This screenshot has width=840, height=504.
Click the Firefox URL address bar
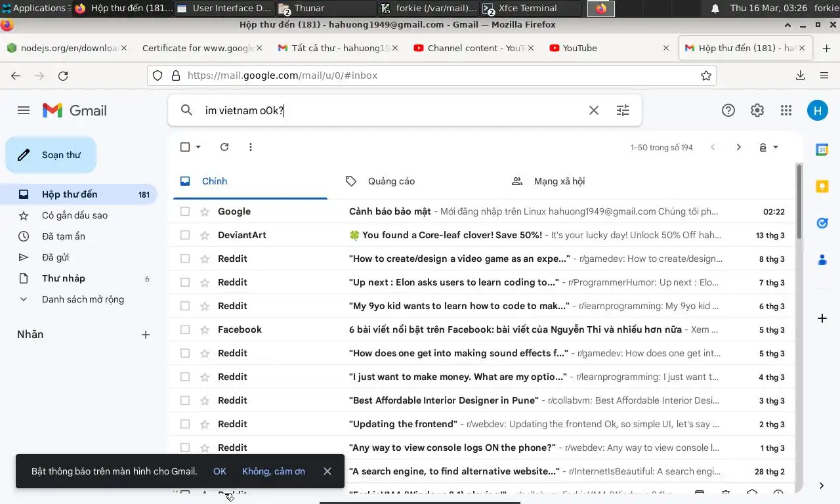[x=432, y=75]
